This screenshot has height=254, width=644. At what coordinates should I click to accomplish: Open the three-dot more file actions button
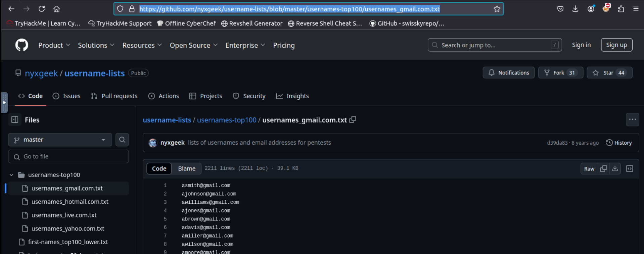(633, 119)
